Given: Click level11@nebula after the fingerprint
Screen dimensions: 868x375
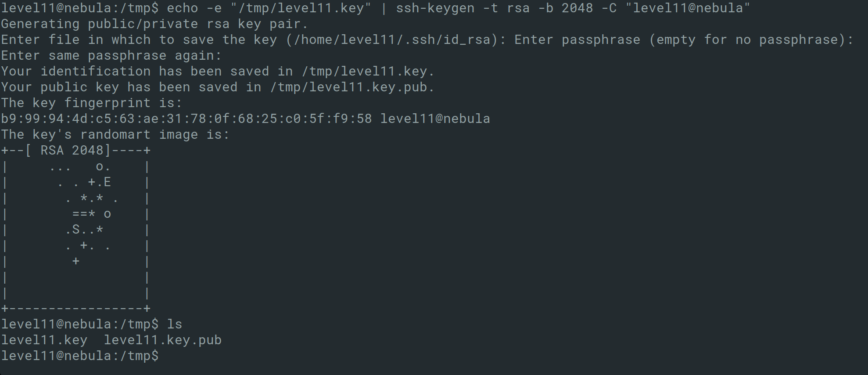Looking at the screenshot, I should [435, 119].
